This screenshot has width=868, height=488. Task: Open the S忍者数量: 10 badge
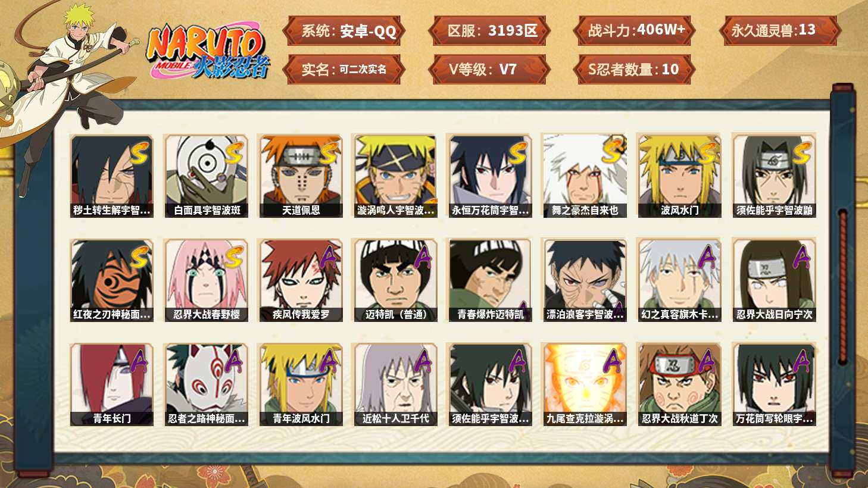point(635,70)
